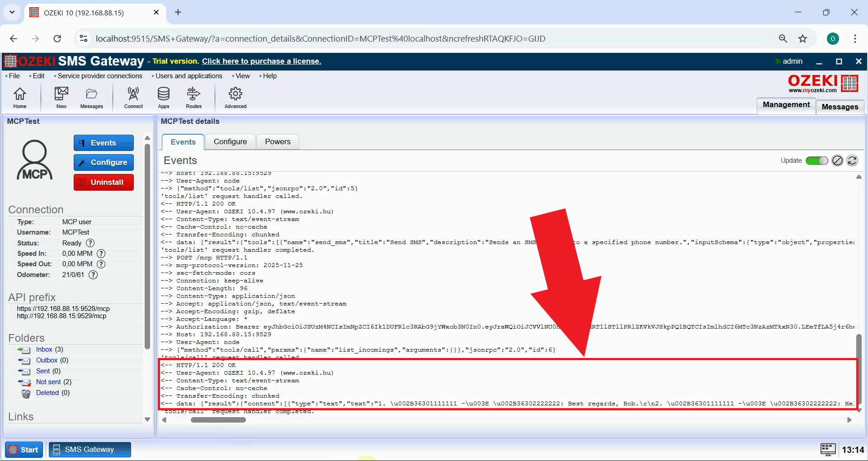The height and width of the screenshot is (461, 868).
Task: Open the admin user menu
Action: click(x=792, y=61)
